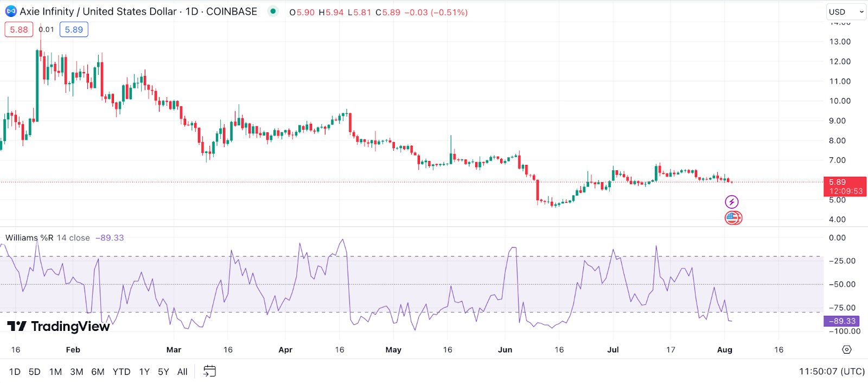868x383 pixels.
Task: Click the 13.00 price axis label
Action: point(840,42)
